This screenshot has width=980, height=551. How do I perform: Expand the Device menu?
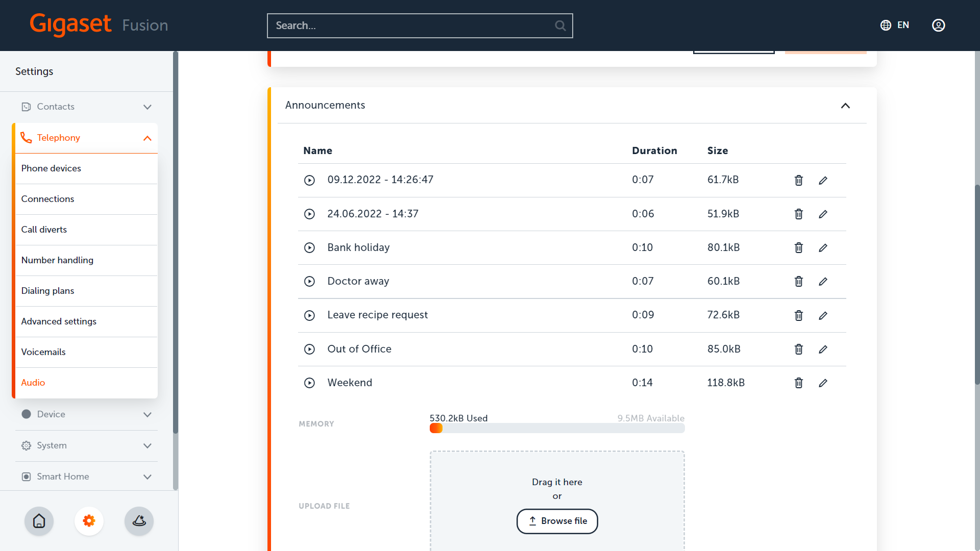tap(86, 414)
